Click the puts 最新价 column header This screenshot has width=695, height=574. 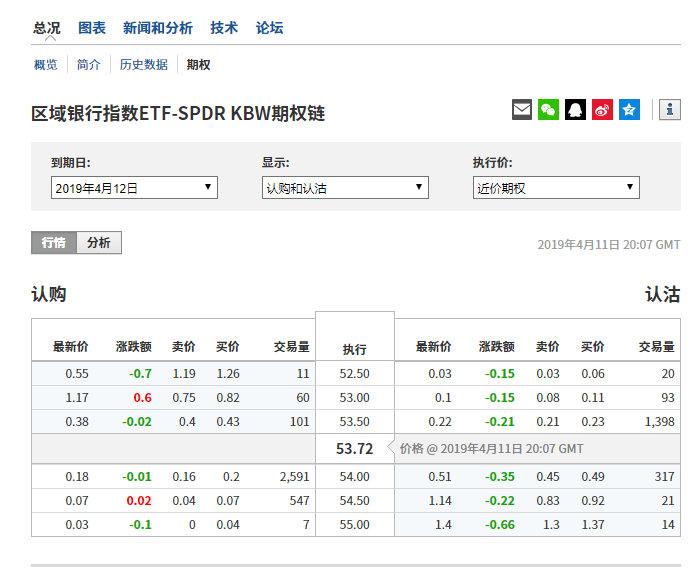click(433, 347)
